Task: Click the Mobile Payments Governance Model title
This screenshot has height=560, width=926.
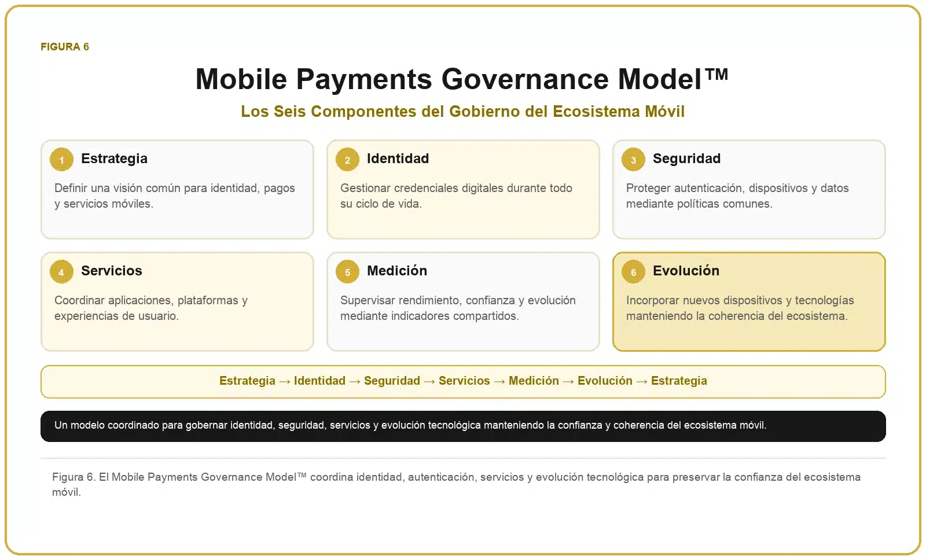Action: [x=462, y=79]
